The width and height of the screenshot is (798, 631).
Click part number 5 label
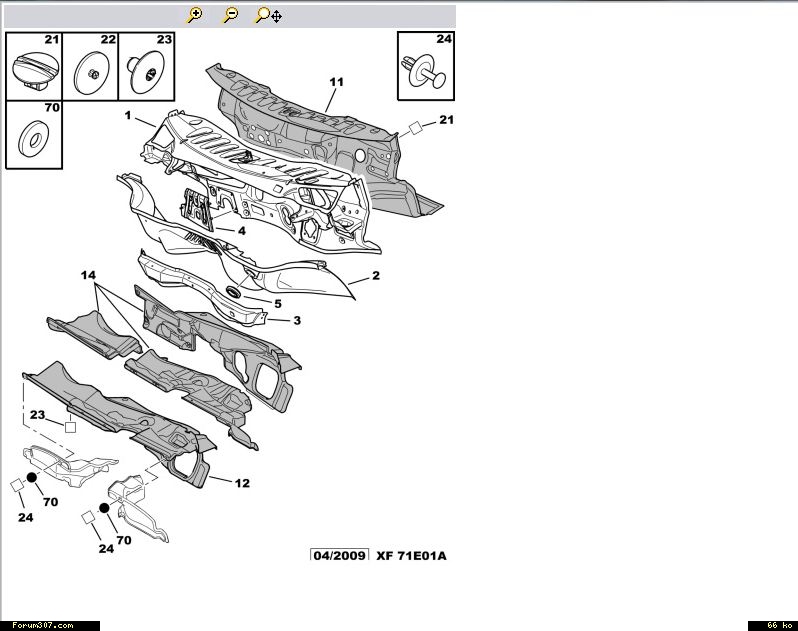tap(277, 303)
